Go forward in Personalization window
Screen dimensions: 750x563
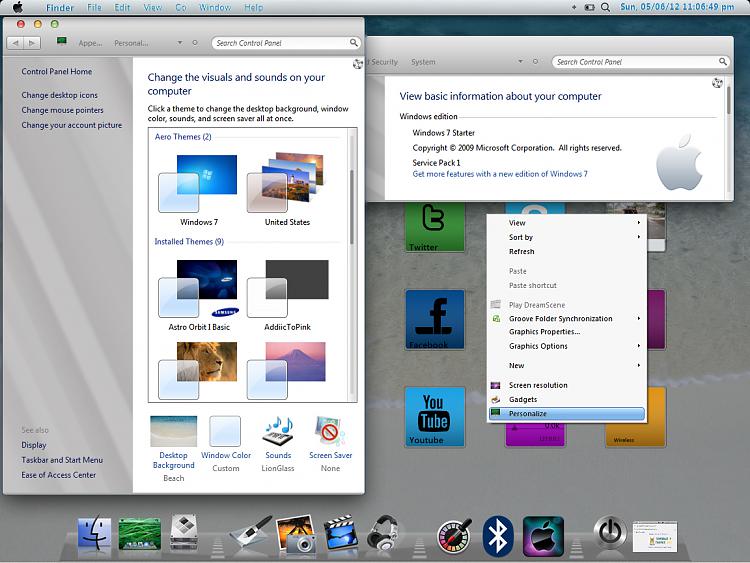pyautogui.click(x=32, y=43)
